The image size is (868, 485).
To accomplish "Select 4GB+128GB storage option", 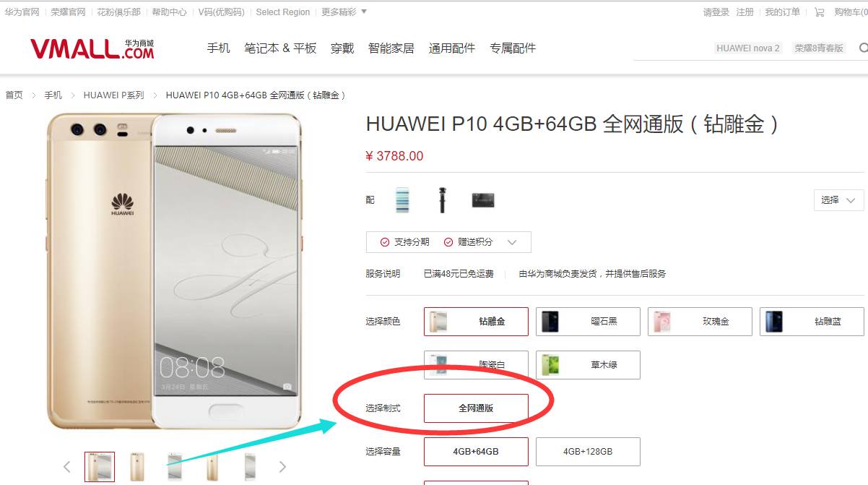I will click(x=588, y=452).
